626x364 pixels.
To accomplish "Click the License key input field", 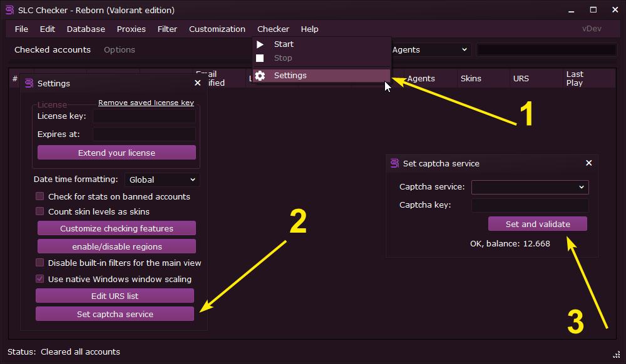I will (x=144, y=116).
